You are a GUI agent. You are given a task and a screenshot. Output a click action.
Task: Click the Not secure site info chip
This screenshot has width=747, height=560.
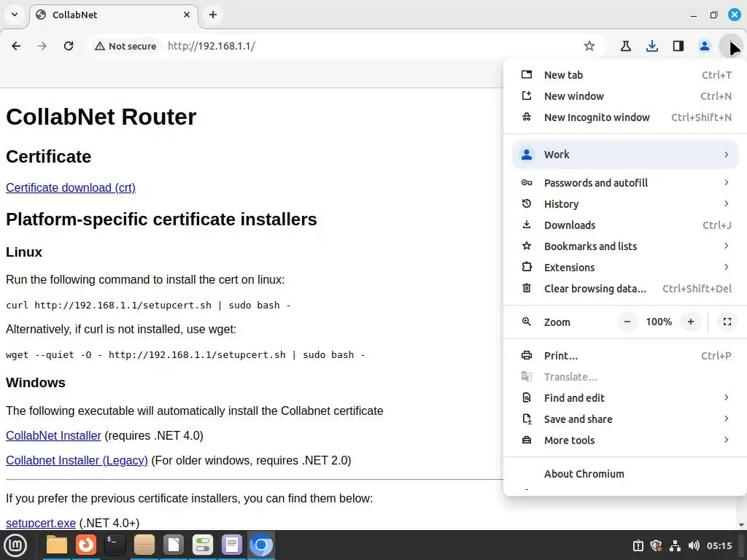pyautogui.click(x=125, y=46)
